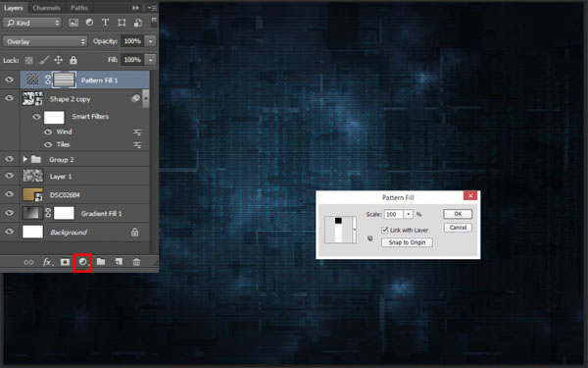Screen dimensions: 588x368
Task: Hide the Background layer
Action: pos(10,232)
